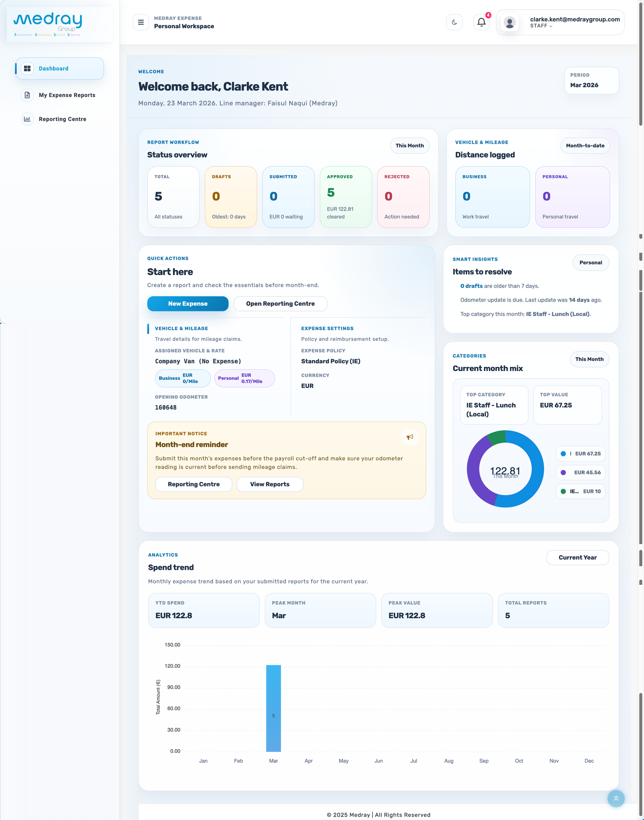Click the user avatar icon

tap(510, 22)
